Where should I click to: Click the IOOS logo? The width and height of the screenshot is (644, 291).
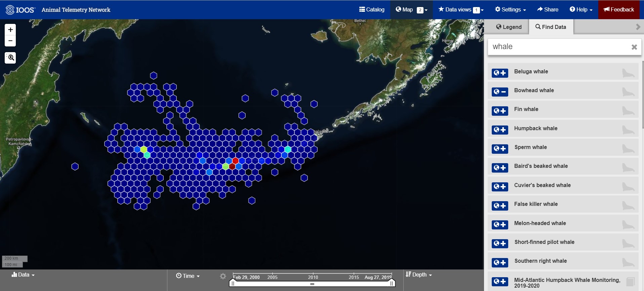pyautogui.click(x=21, y=10)
